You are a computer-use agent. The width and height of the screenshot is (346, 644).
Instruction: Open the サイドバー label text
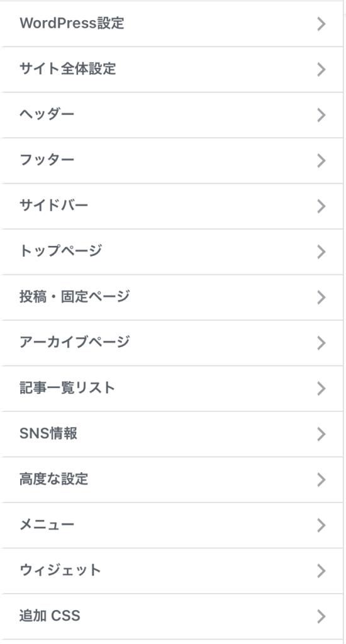tap(54, 206)
